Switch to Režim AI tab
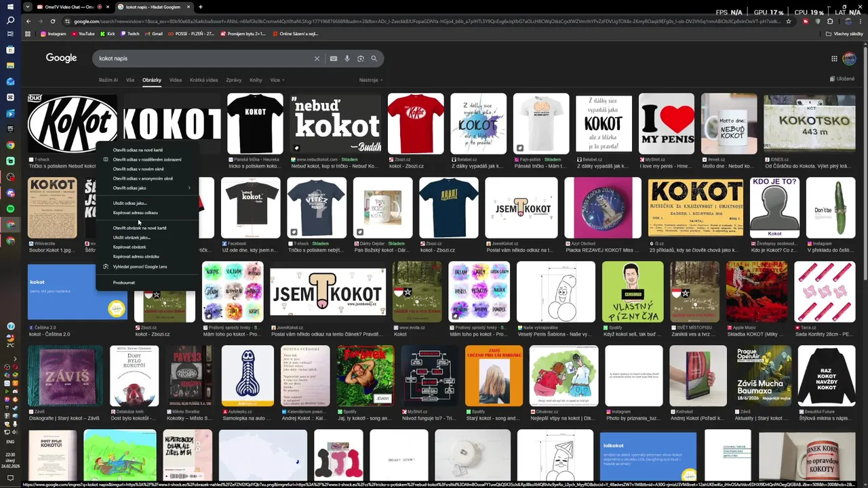Image resolution: width=868 pixels, height=488 pixels. pos(108,80)
